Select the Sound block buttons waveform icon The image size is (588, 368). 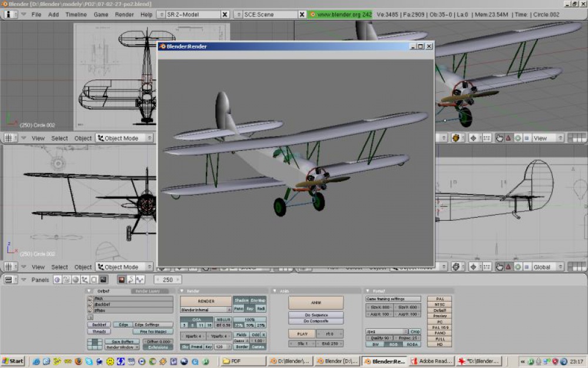pyautogui.click(x=140, y=280)
